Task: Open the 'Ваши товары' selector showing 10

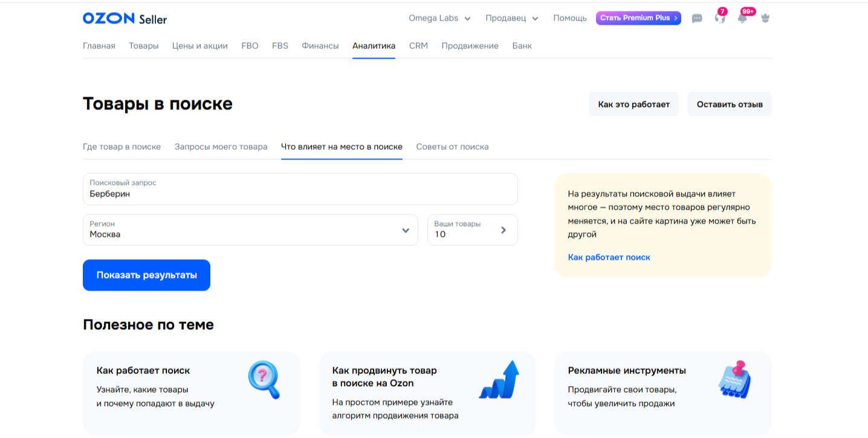Action: [x=472, y=230]
